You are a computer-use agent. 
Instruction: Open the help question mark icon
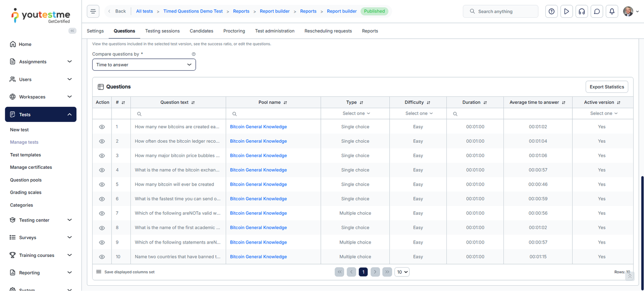tap(551, 11)
